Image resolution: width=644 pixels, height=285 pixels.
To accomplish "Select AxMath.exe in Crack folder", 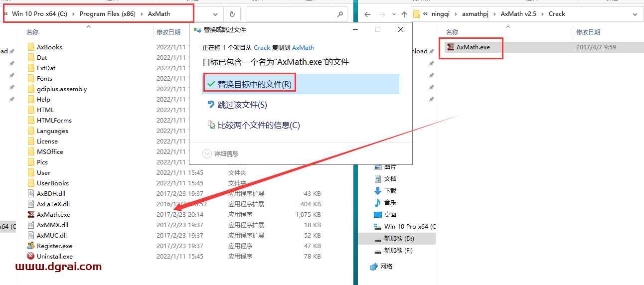I will [x=473, y=47].
